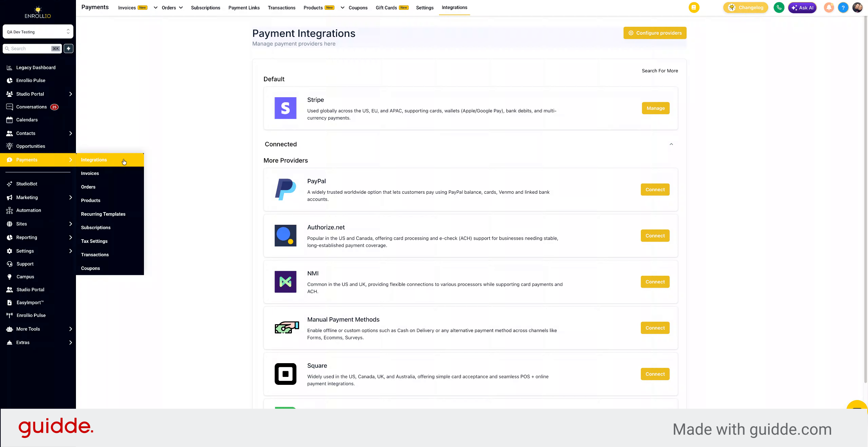Viewport: 868px width, 447px height.
Task: Select Recurring Templates in Payments flyout
Action: point(103,214)
